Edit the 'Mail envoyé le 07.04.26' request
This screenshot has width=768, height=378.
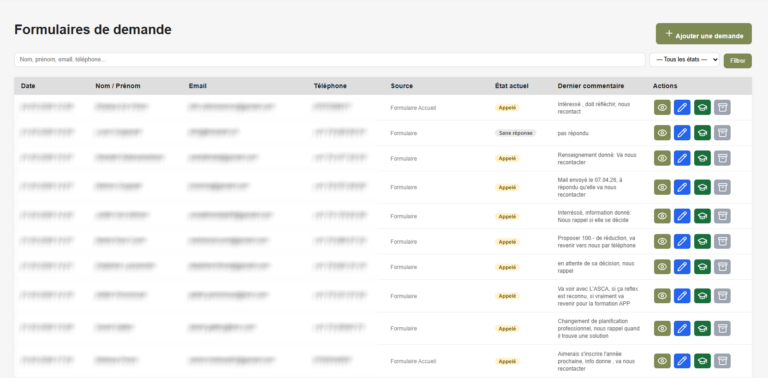pyautogui.click(x=682, y=187)
